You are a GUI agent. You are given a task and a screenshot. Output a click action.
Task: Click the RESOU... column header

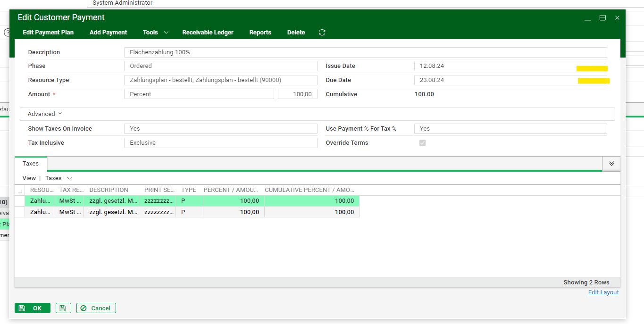(x=40, y=190)
